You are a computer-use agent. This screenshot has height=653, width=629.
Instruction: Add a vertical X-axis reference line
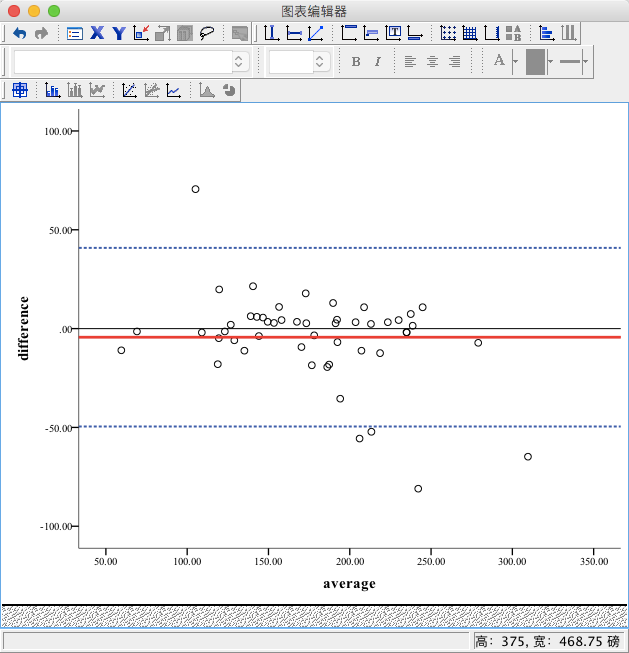[272, 33]
